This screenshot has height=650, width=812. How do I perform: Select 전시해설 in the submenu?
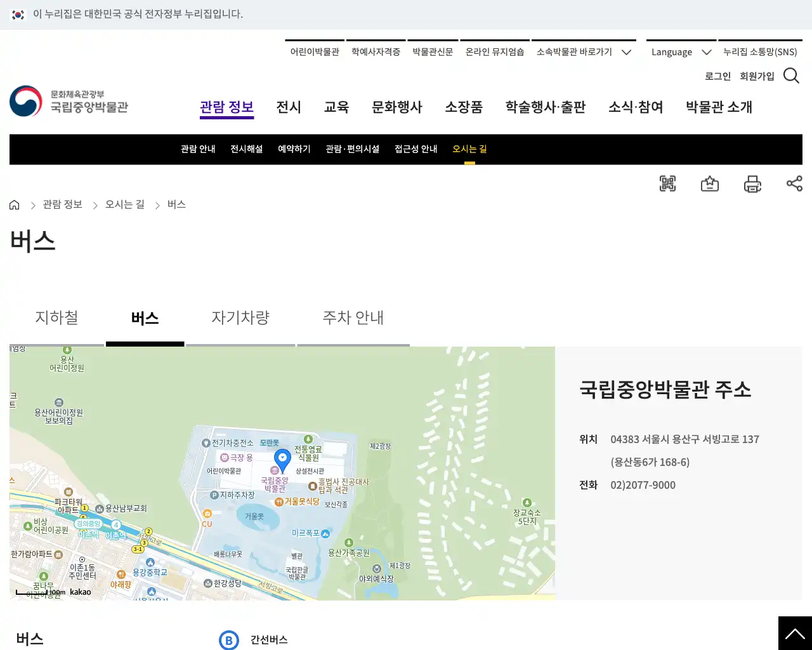[246, 149]
